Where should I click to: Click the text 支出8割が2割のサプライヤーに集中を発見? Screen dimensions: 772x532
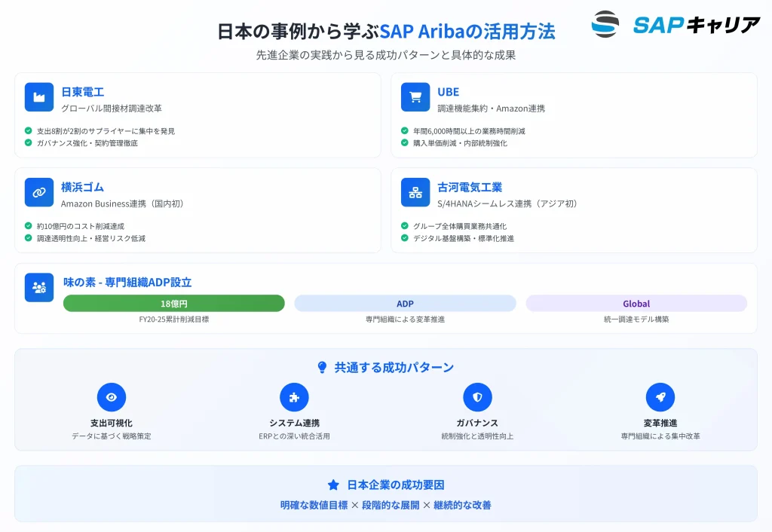pyautogui.click(x=106, y=131)
